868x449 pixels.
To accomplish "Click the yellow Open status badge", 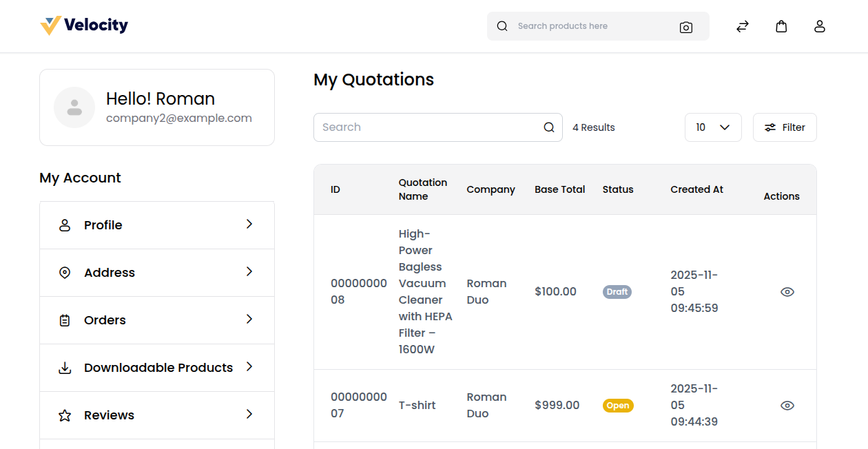I will click(x=617, y=406).
